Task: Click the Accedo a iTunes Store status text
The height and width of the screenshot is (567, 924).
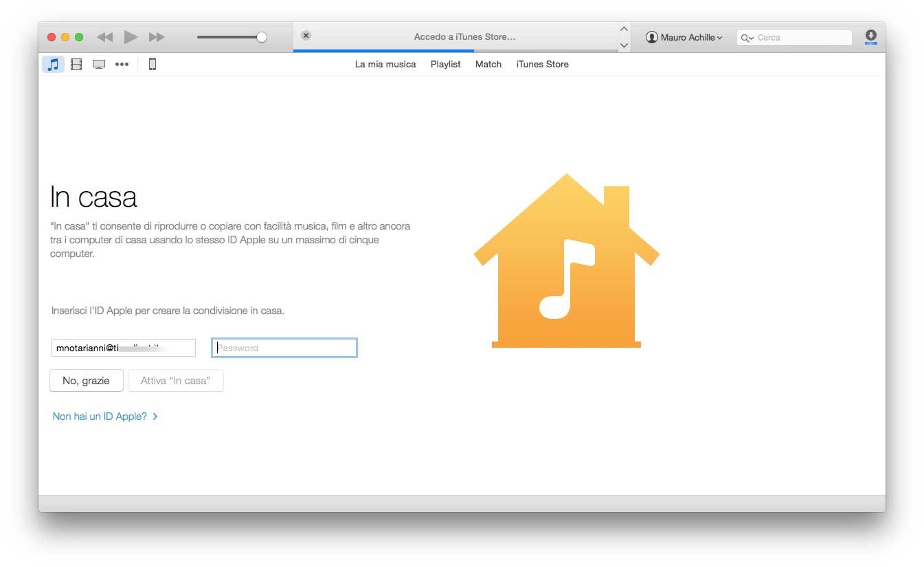Action: coord(465,37)
